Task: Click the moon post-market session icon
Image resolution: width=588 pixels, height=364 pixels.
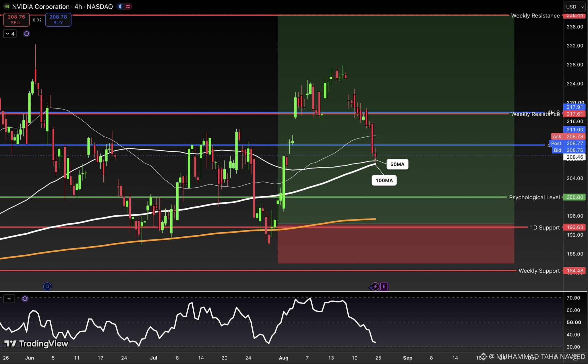Action: (x=121, y=6)
